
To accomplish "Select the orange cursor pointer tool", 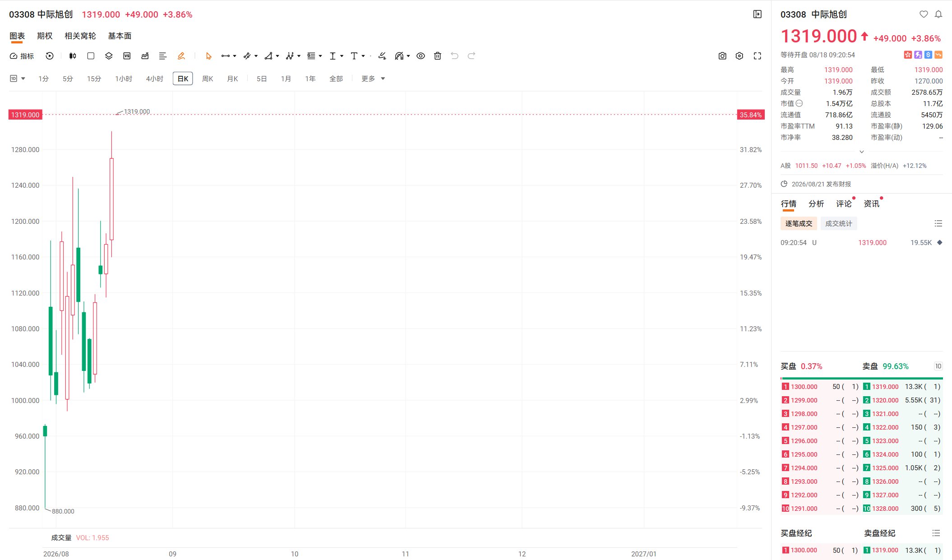I will point(208,56).
